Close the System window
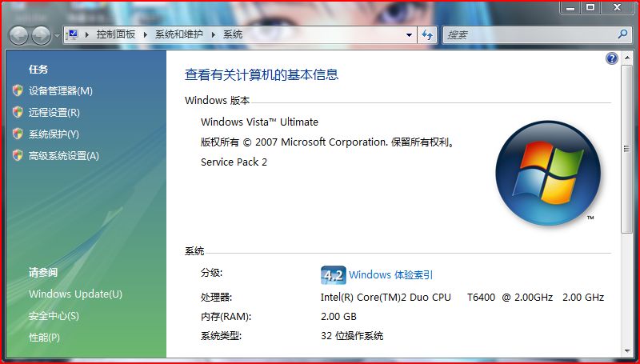The width and height of the screenshot is (640, 364). click(x=617, y=7)
